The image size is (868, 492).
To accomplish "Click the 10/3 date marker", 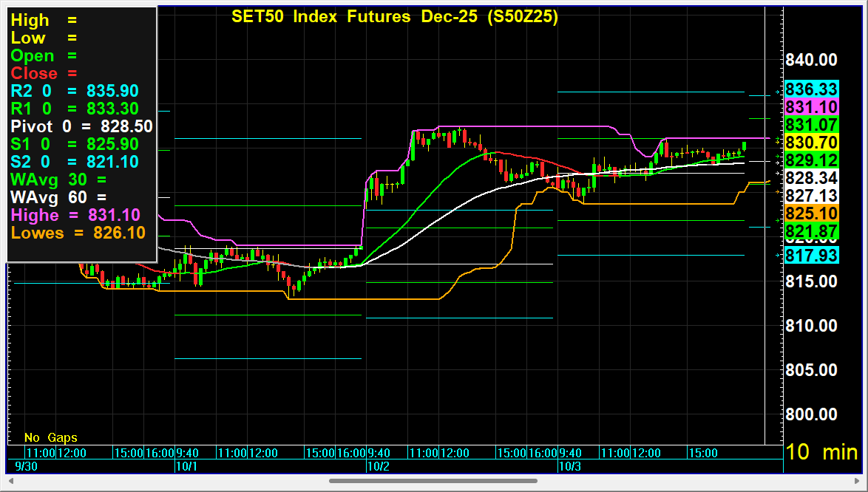I will coord(569,467).
